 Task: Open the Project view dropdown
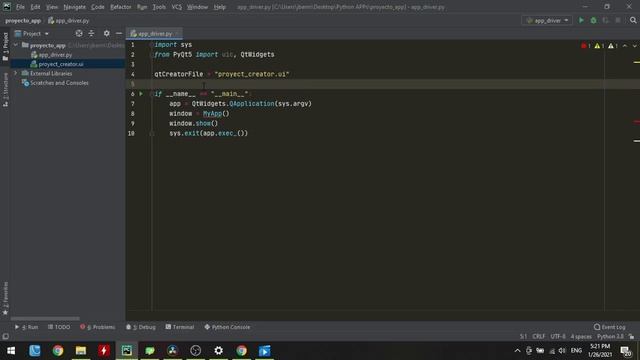pos(32,33)
